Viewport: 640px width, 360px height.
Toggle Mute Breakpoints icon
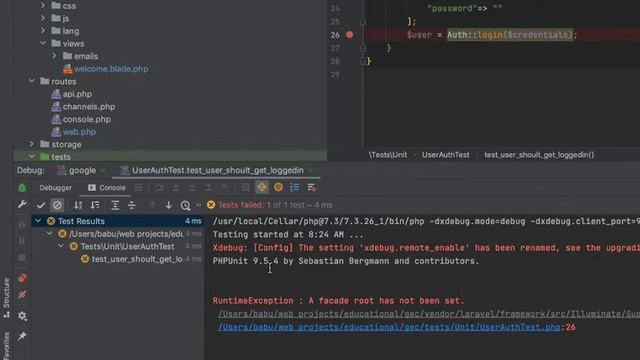click(22, 295)
